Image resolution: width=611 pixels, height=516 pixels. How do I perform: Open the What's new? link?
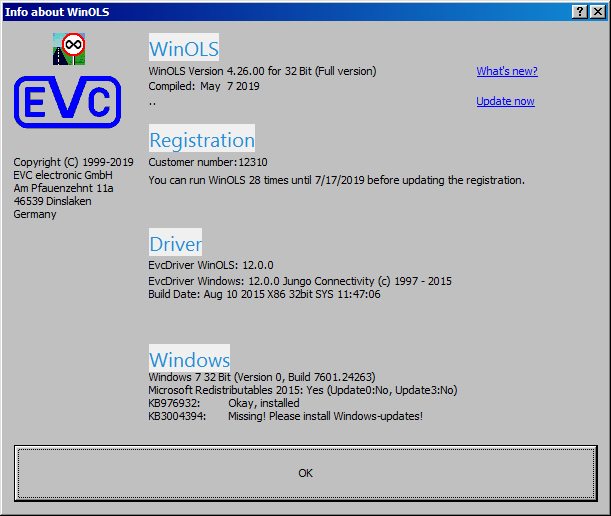tap(507, 71)
